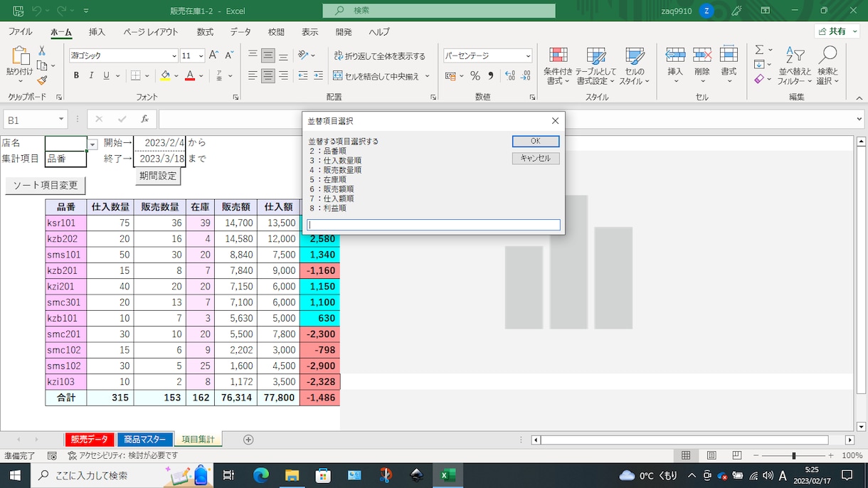Viewport: 868px width, 488px height.
Task: Open the パーセンテージ number format dropdown
Action: [528, 55]
